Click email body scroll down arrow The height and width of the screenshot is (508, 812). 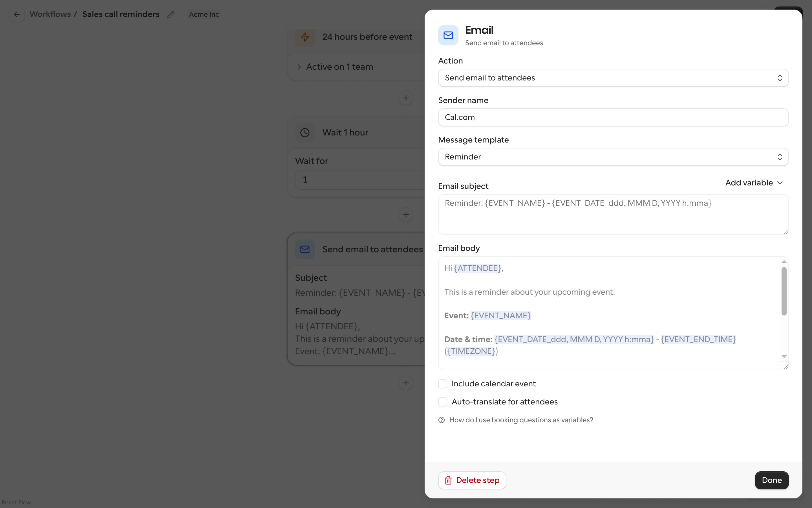784,356
